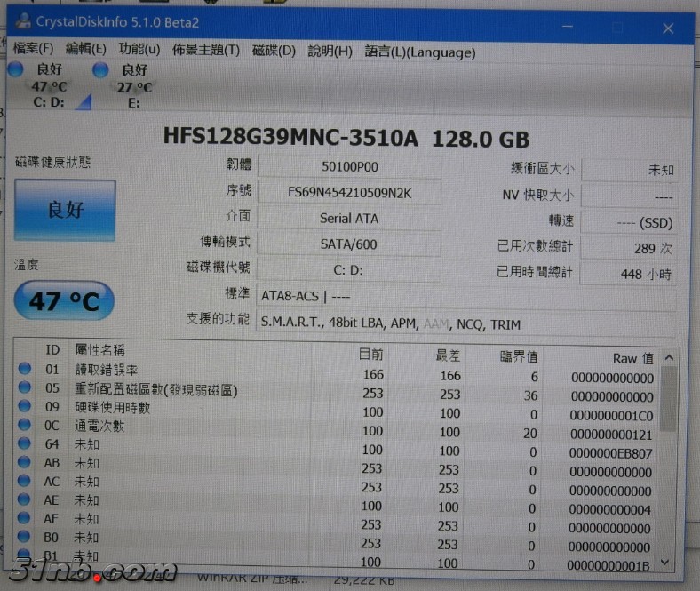Click status dot for attribute 0C row
The width and height of the screenshot is (700, 591).
(24, 426)
